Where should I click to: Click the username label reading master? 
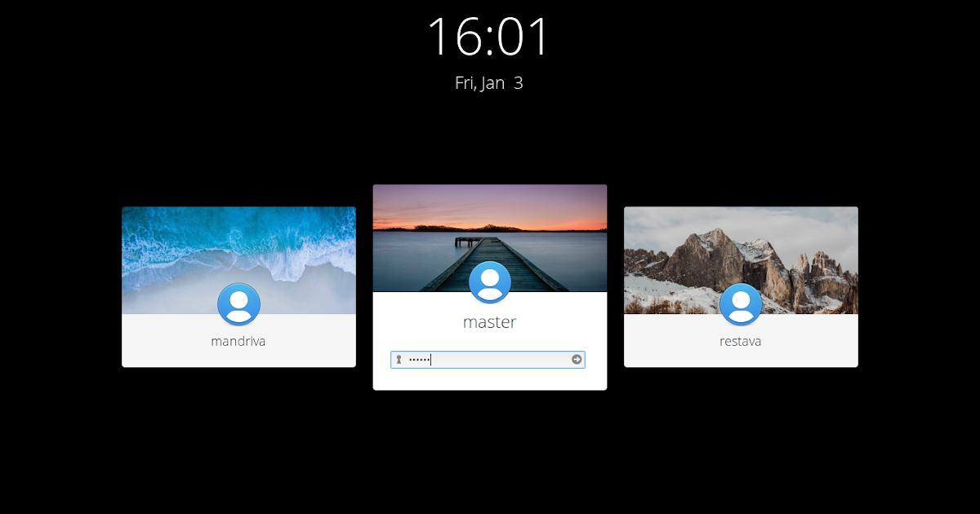489,322
